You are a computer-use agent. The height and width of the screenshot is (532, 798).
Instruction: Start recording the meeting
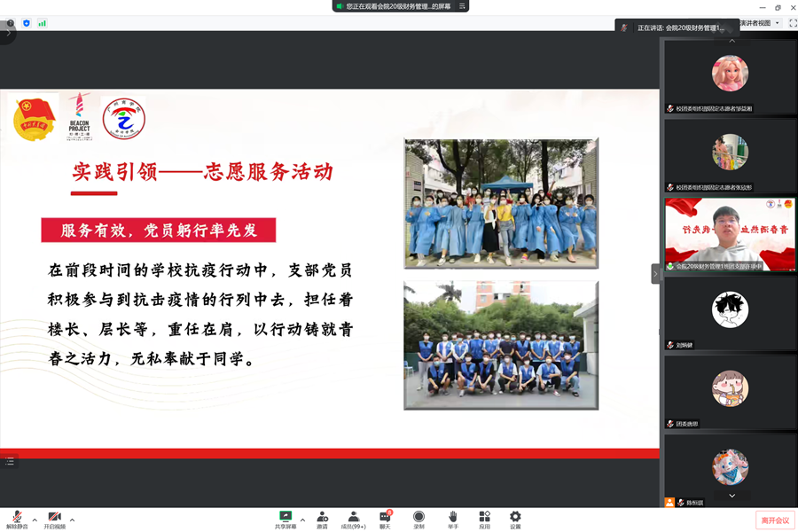419,517
